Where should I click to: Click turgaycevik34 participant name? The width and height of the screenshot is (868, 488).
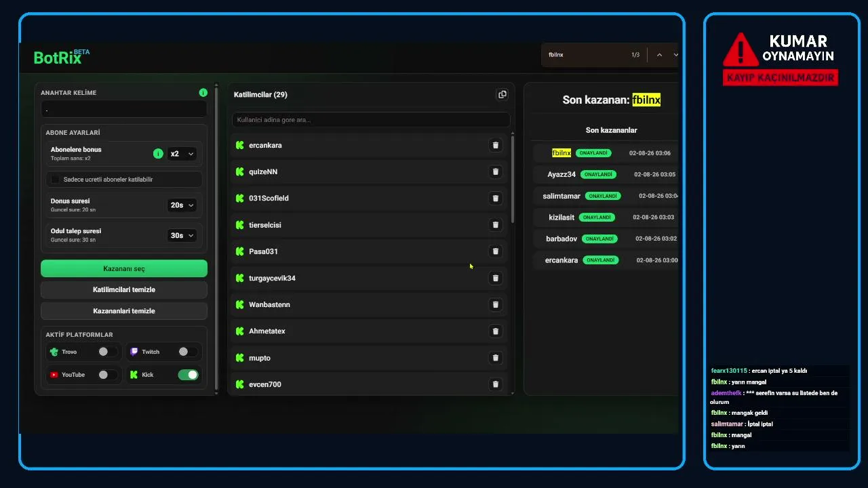pyautogui.click(x=272, y=278)
